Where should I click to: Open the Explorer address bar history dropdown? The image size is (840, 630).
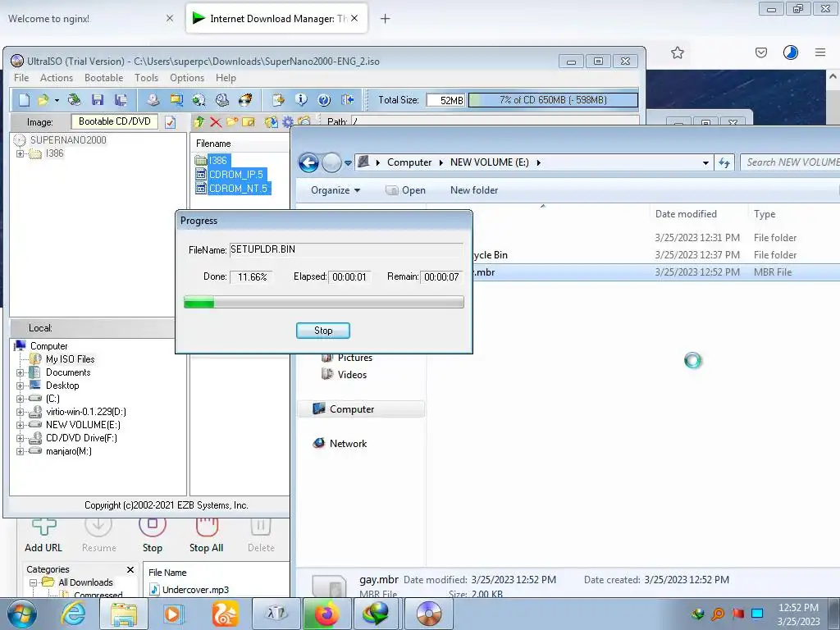click(705, 163)
